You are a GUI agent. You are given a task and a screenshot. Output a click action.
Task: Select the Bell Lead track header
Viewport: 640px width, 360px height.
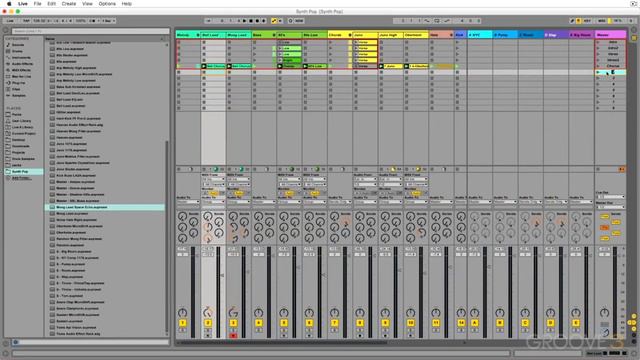click(213, 35)
